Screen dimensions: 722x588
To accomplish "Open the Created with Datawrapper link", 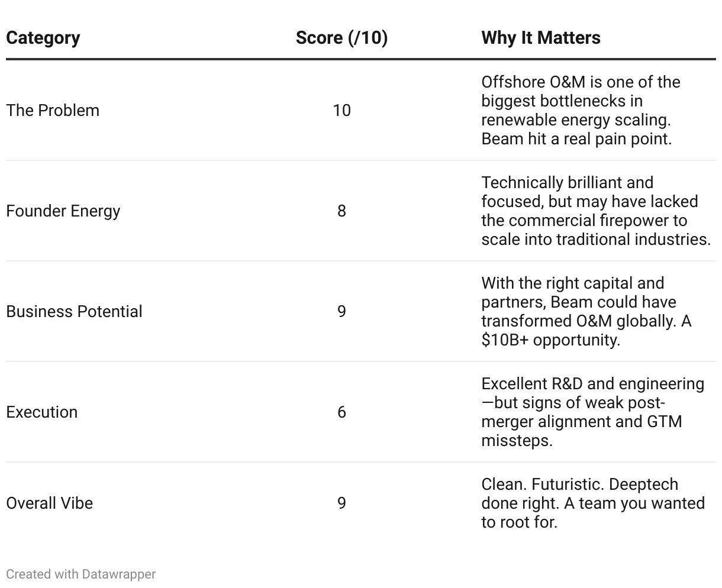I will (x=80, y=574).
